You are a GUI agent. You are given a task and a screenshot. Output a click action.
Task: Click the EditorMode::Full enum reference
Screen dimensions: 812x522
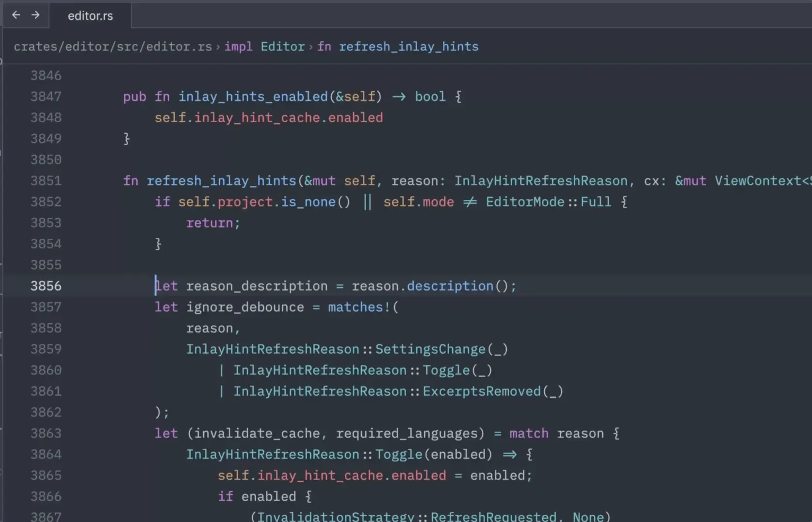(548, 202)
